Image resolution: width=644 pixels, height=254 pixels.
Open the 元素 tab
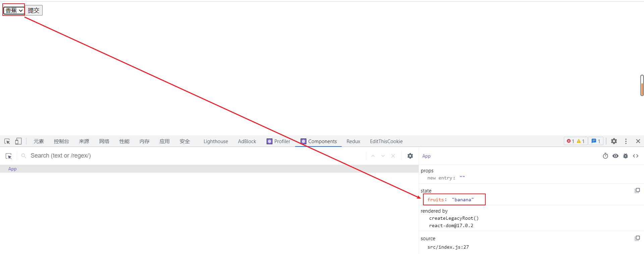tap(39, 141)
